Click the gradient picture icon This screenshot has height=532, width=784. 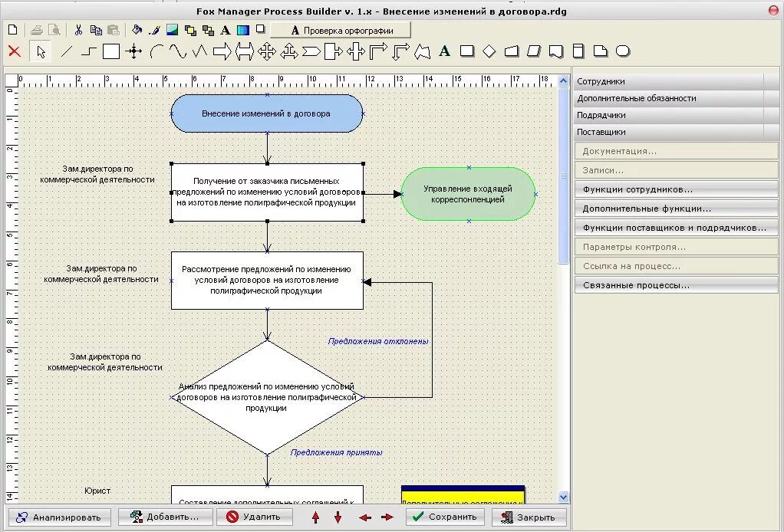click(172, 30)
